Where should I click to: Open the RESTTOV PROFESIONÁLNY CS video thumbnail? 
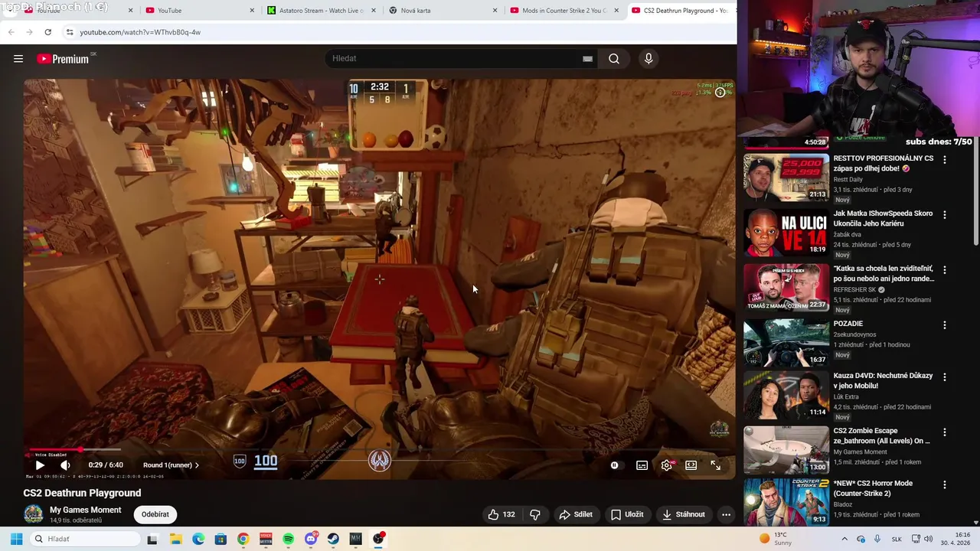coord(786,178)
